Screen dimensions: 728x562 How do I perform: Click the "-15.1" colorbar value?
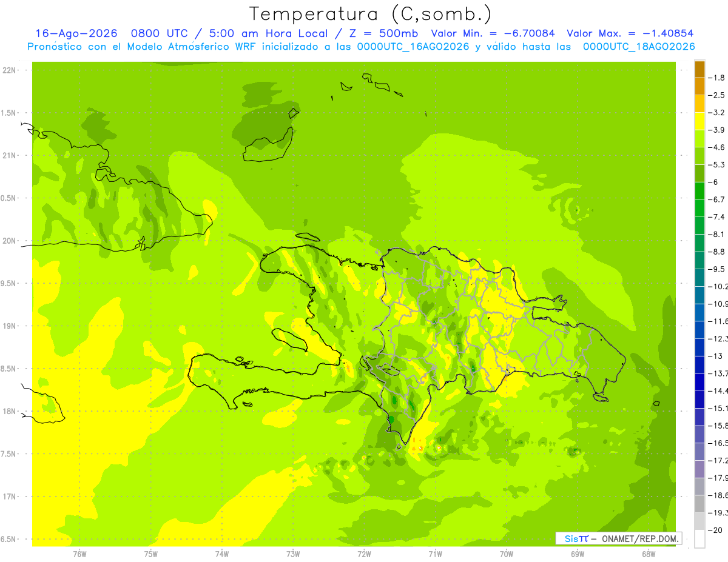tap(718, 409)
